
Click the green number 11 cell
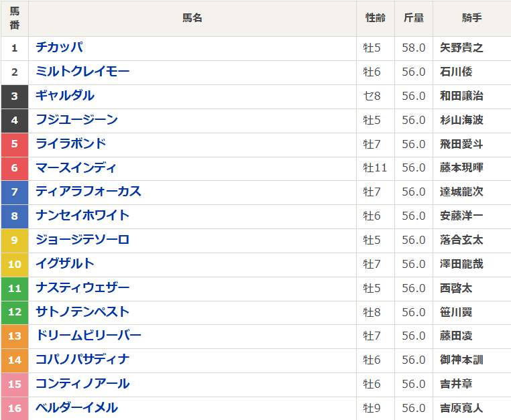tap(15, 288)
